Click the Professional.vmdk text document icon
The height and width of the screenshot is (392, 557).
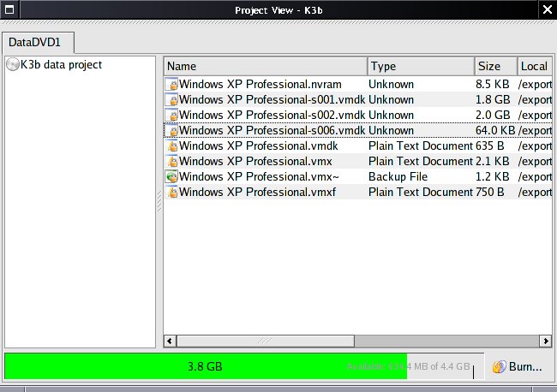[171, 146]
